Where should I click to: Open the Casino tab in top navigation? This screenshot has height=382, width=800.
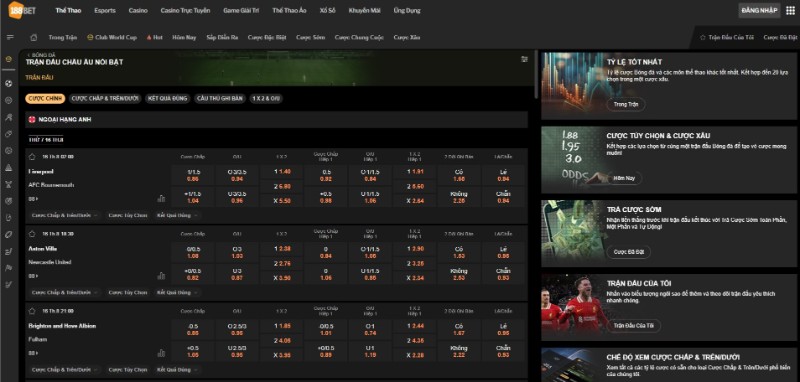click(x=138, y=10)
